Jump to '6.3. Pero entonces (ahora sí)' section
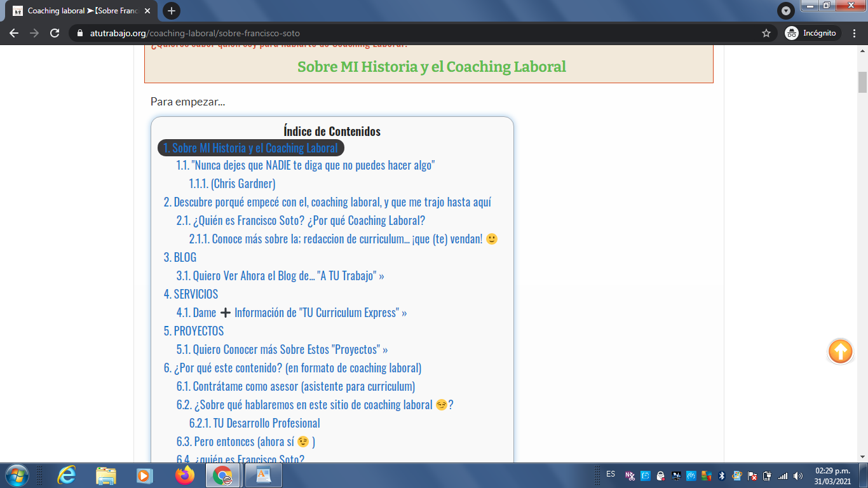The height and width of the screenshot is (488, 868). [246, 442]
